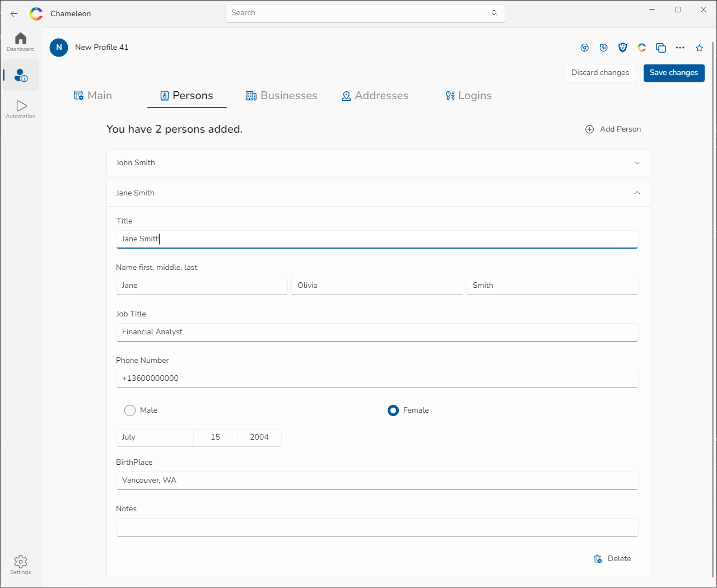Click into the empty Notes field
Viewport: 717px width, 588px height.
[x=376, y=527]
